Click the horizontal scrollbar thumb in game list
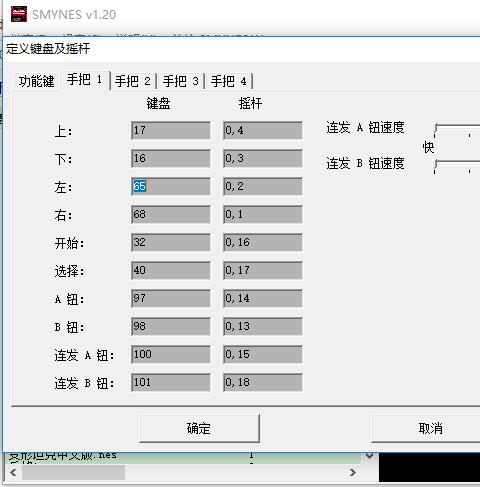This screenshot has width=480, height=487. pos(73,472)
